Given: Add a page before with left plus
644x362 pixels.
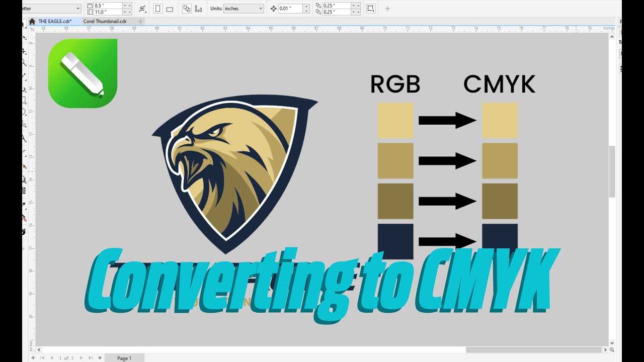Looking at the screenshot, I should 33,358.
